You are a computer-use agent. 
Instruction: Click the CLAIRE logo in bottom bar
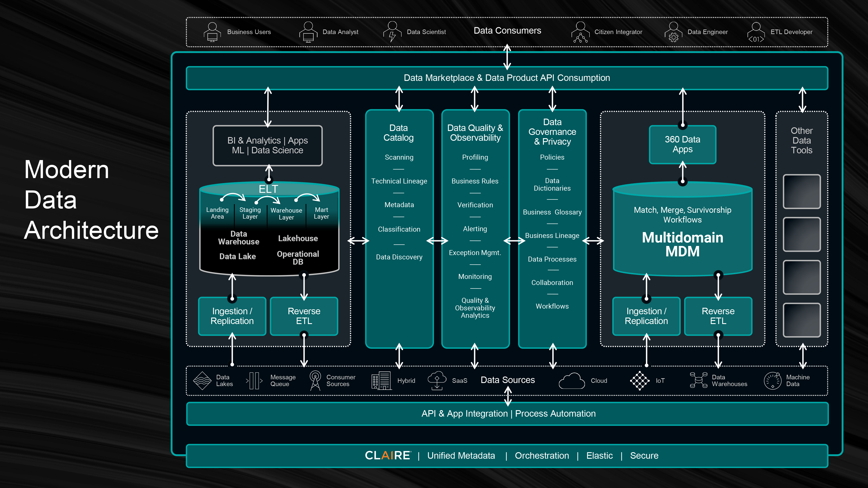pyautogui.click(x=388, y=456)
